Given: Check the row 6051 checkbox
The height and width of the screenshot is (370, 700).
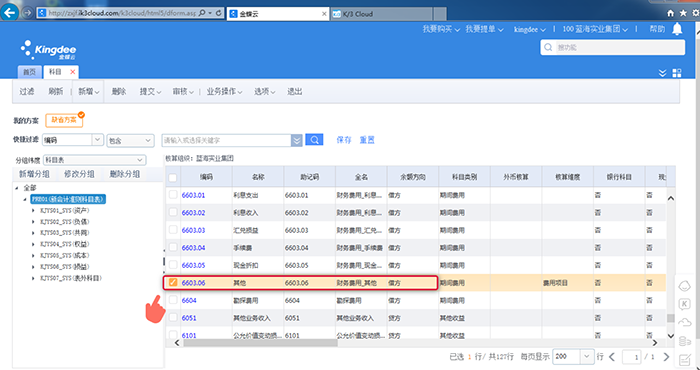Looking at the screenshot, I should point(173,317).
